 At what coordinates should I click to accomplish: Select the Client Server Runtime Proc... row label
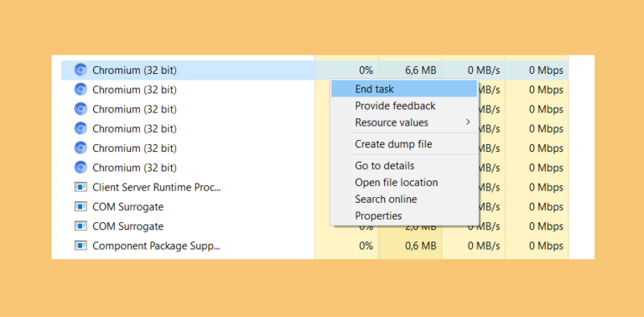pyautogui.click(x=157, y=187)
